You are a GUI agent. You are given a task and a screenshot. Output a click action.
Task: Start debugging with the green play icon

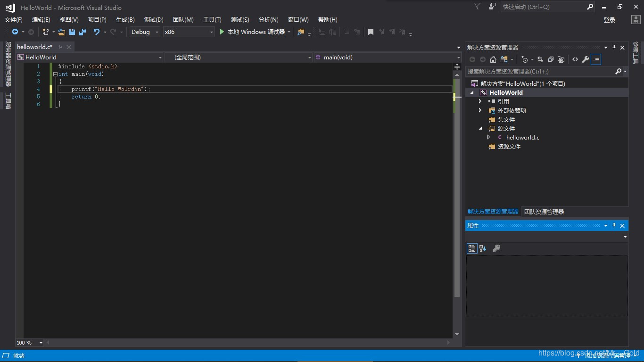click(x=222, y=32)
